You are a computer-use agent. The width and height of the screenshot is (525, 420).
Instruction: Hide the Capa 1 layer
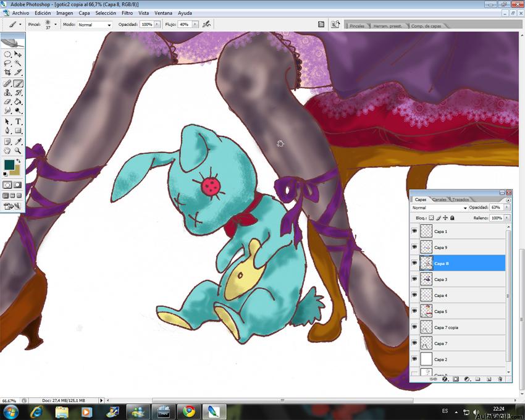pos(414,231)
